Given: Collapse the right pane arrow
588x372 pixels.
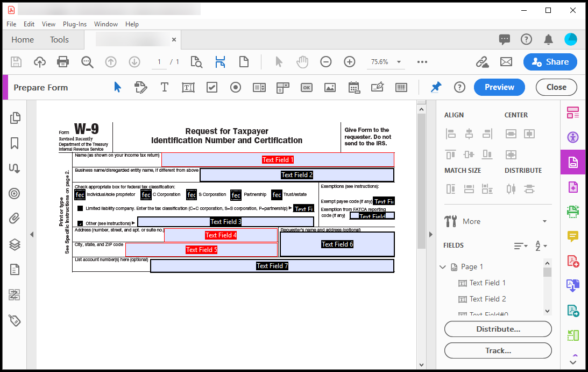Looking at the screenshot, I should click(430, 235).
